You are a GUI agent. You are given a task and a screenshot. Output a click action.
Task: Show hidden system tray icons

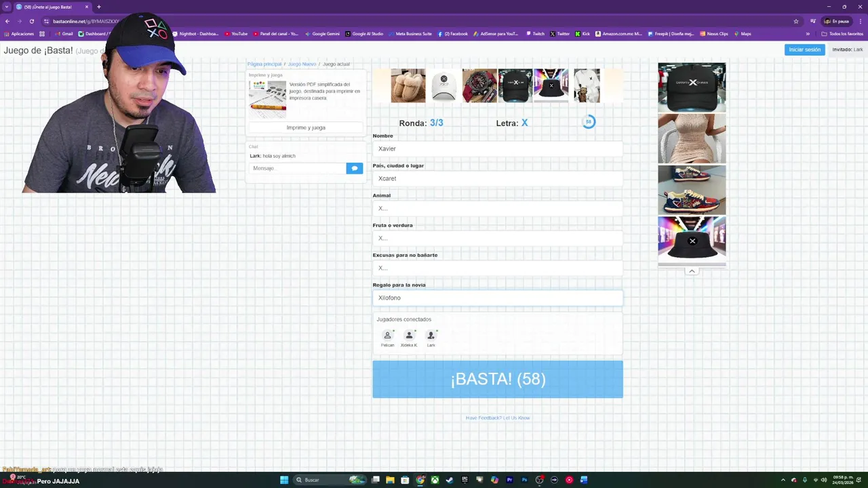(783, 480)
